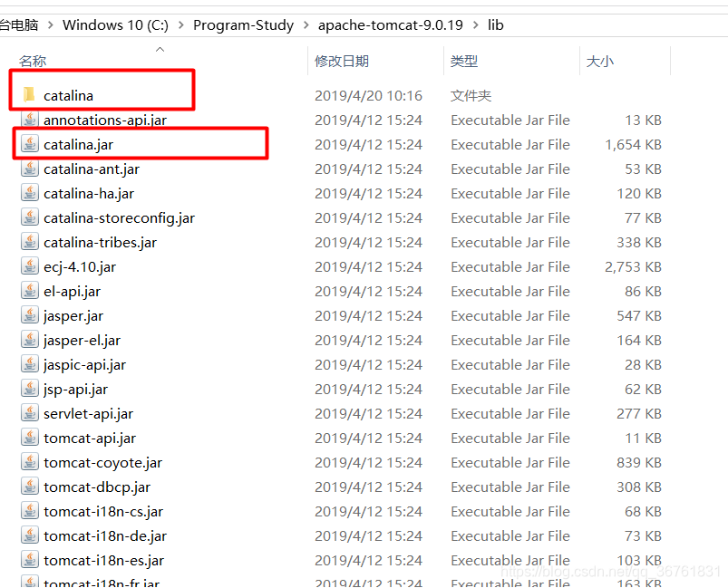Click the 1,654 KB size of catalina.jar
728x588 pixels.
tap(634, 145)
